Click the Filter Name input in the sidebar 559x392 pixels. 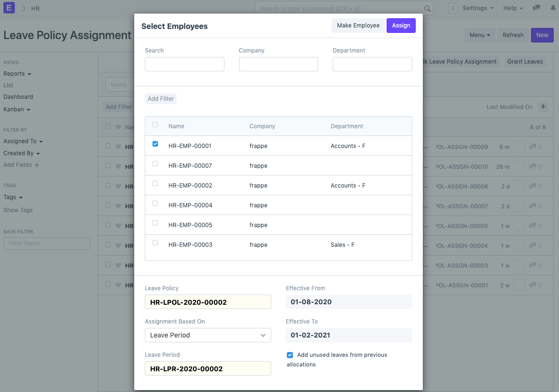click(46, 243)
